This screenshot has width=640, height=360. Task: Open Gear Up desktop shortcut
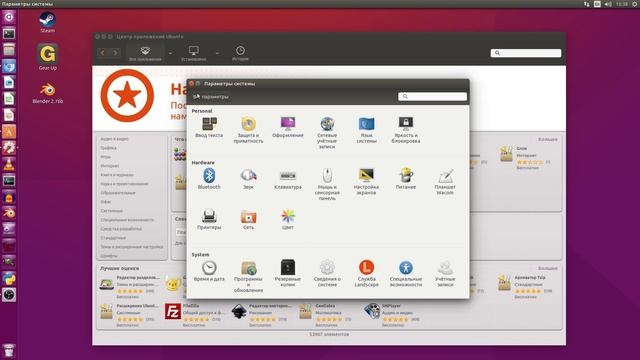click(x=47, y=57)
